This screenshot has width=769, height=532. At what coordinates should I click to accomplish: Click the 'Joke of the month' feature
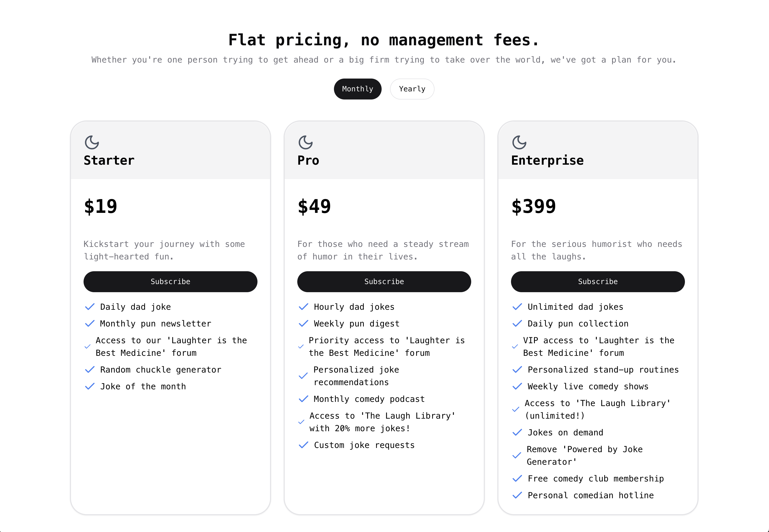pyautogui.click(x=143, y=386)
